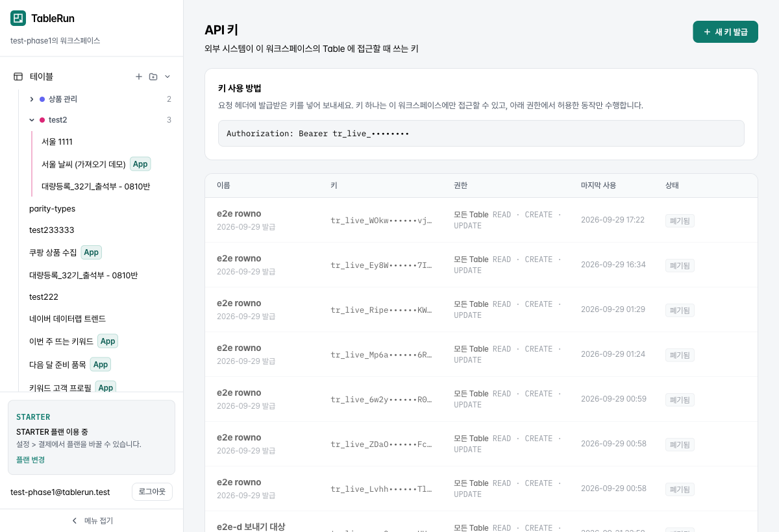
Task: Click the Authorization Bearer code sample
Action: (481, 134)
